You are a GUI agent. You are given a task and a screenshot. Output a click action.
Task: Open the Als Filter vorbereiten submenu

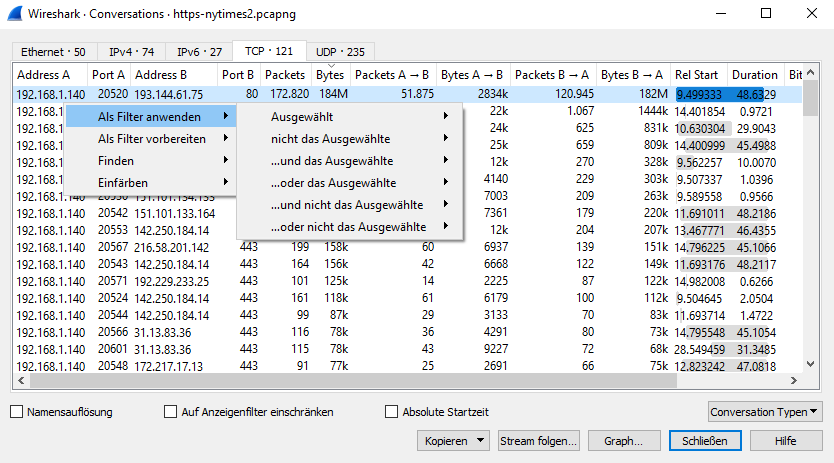point(151,139)
